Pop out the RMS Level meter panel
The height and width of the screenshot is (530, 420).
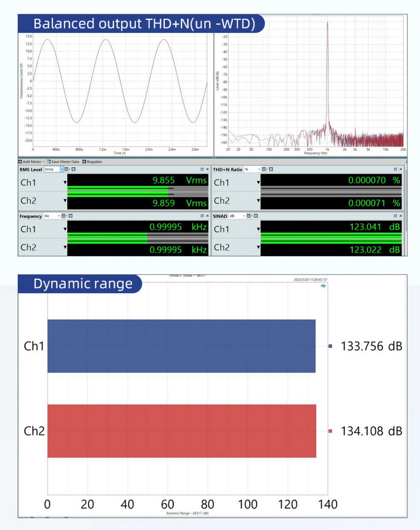coord(202,169)
